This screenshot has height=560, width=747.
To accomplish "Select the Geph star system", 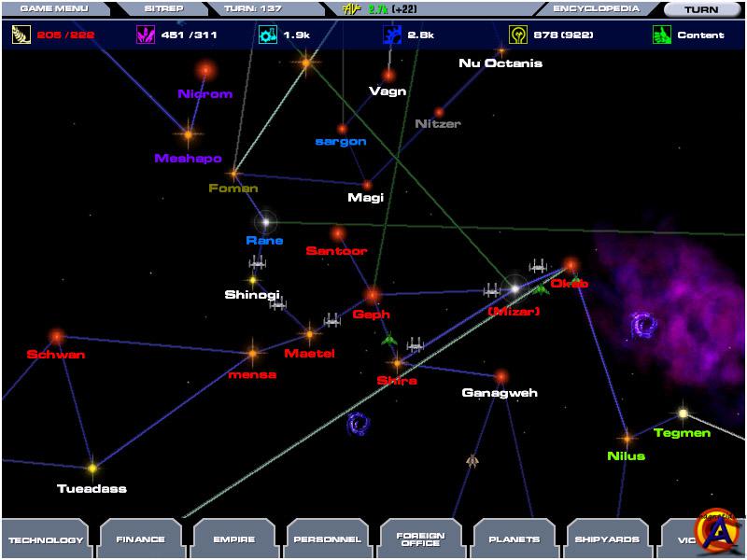I will (x=373, y=296).
